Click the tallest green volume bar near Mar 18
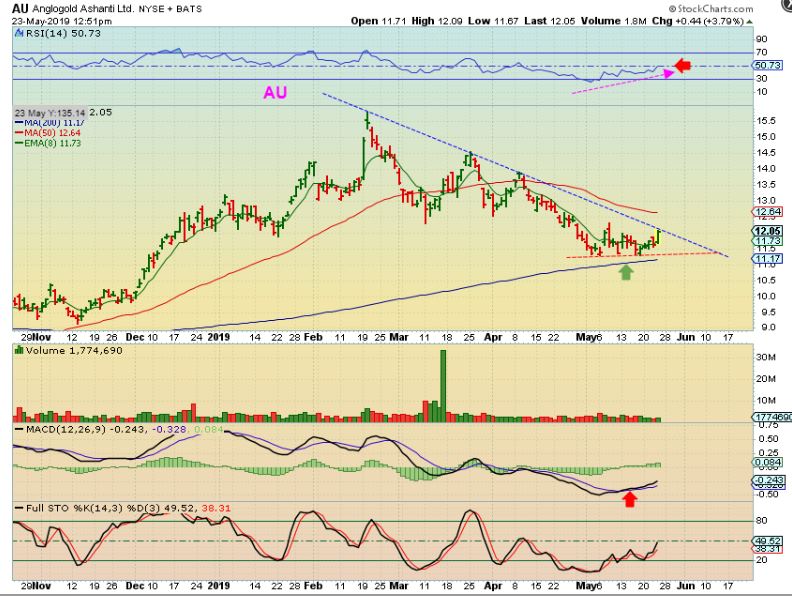The width and height of the screenshot is (792, 596). (x=443, y=386)
